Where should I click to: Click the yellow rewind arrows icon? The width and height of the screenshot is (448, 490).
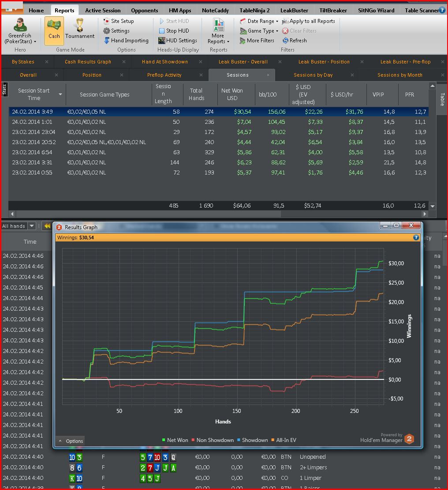point(47,226)
